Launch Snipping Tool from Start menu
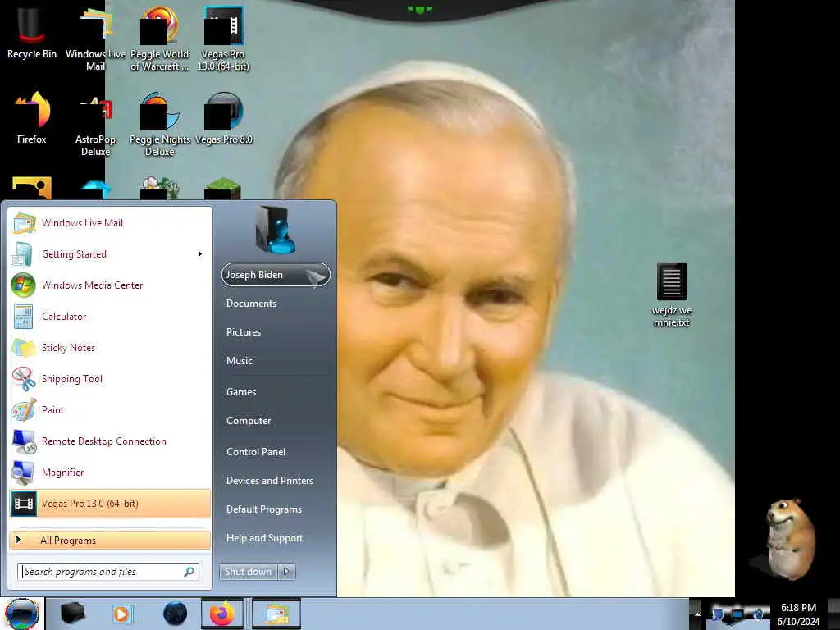This screenshot has height=630, width=840. [111, 379]
